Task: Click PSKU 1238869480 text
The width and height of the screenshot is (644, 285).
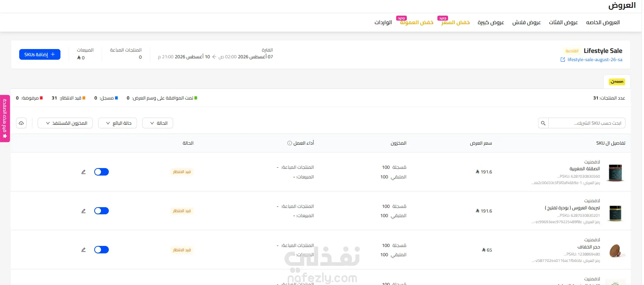Action: pos(582,254)
